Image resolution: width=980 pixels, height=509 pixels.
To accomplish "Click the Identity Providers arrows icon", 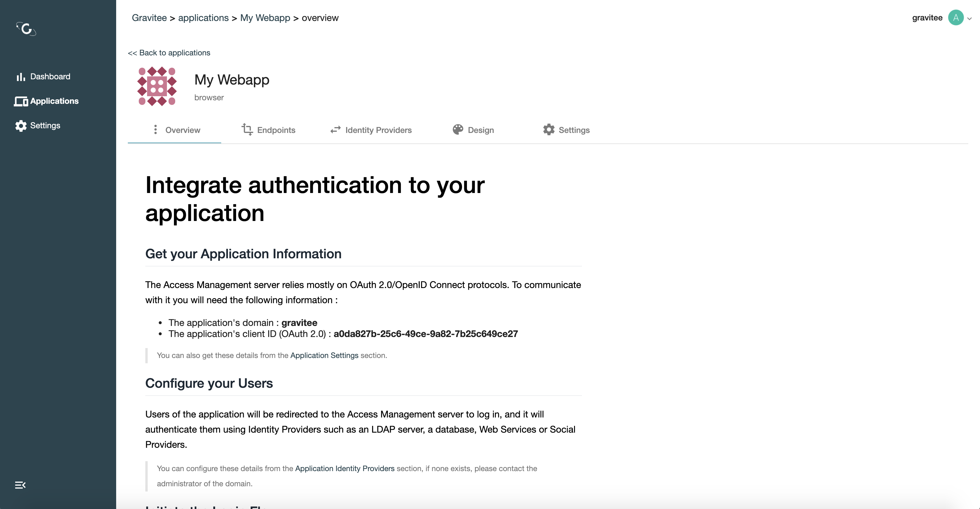I will tap(335, 130).
